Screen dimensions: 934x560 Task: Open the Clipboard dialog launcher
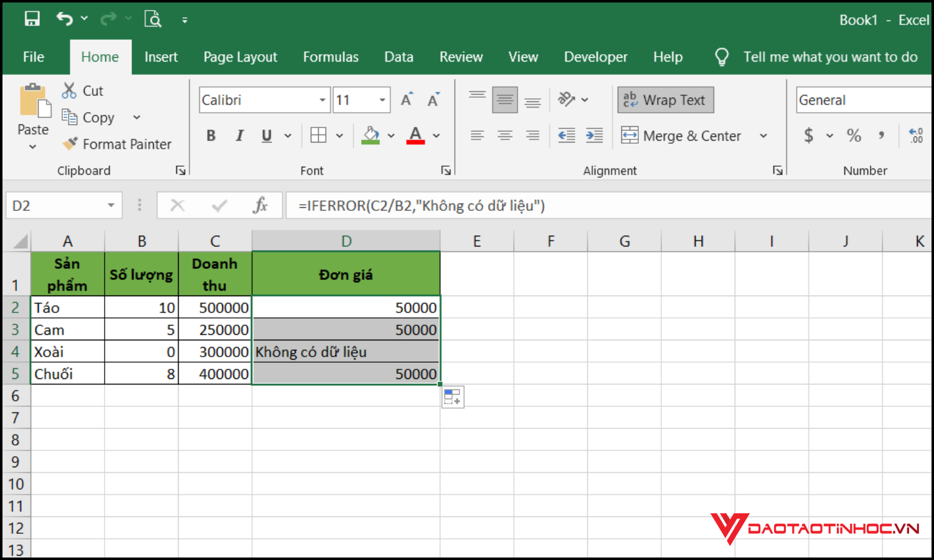click(180, 170)
